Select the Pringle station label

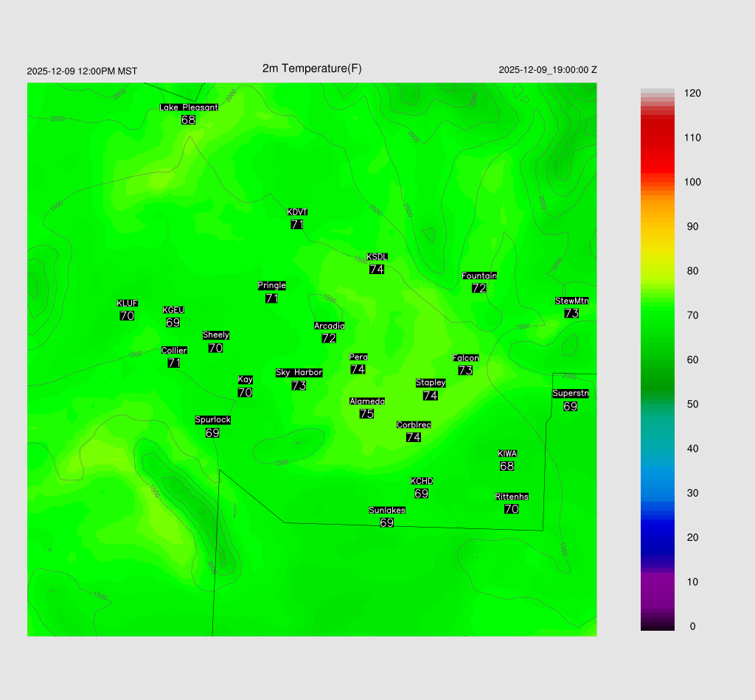(272, 285)
